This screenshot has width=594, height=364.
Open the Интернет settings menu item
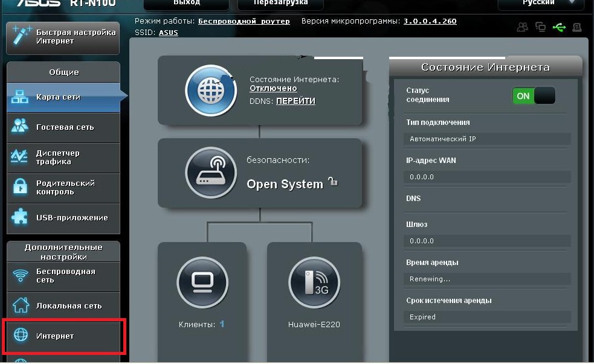click(x=63, y=336)
